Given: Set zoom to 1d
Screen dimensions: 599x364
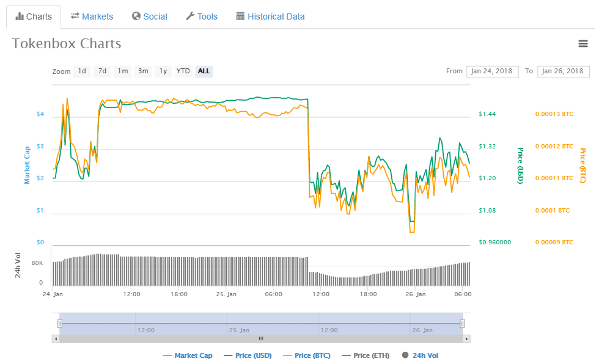Looking at the screenshot, I should coord(82,71).
